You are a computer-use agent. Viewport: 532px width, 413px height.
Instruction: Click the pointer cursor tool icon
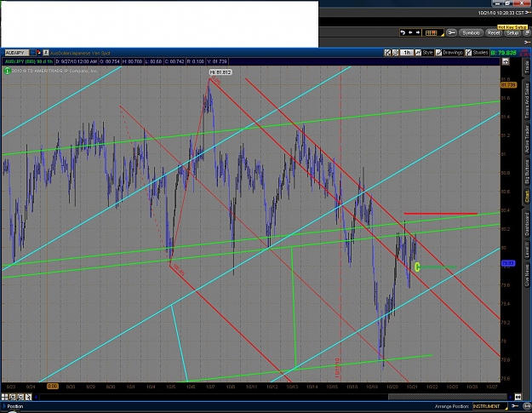(x=28, y=397)
